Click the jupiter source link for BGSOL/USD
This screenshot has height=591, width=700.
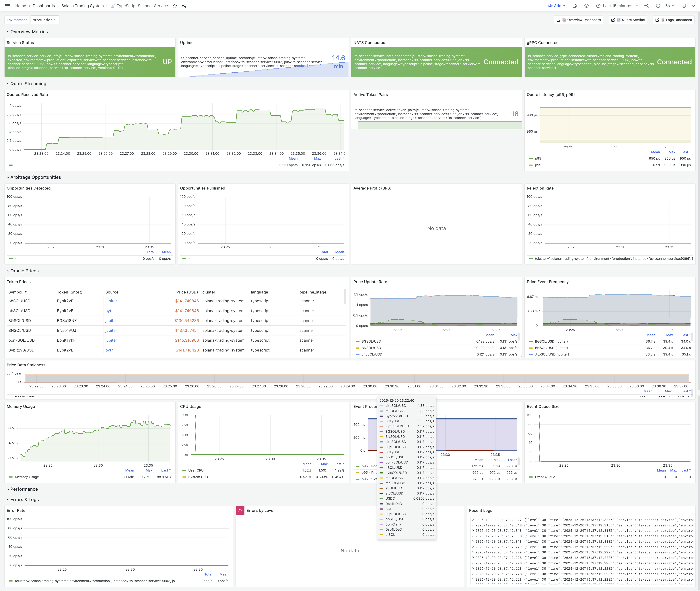(111, 320)
